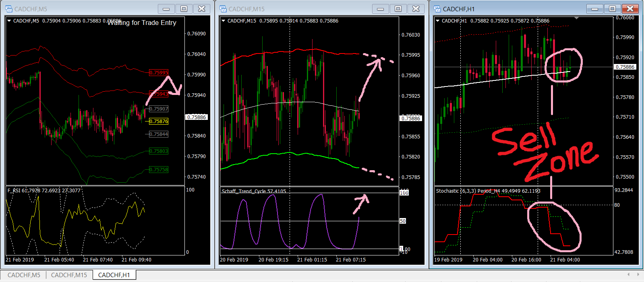Switch to the CADCHF,M15 bottom tab
The height and width of the screenshot is (282, 644).
pos(69,275)
